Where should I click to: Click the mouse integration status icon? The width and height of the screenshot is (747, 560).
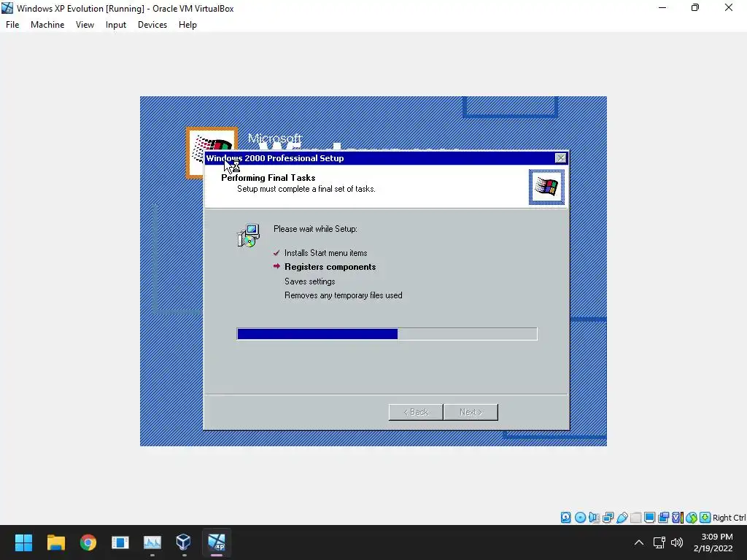click(692, 518)
